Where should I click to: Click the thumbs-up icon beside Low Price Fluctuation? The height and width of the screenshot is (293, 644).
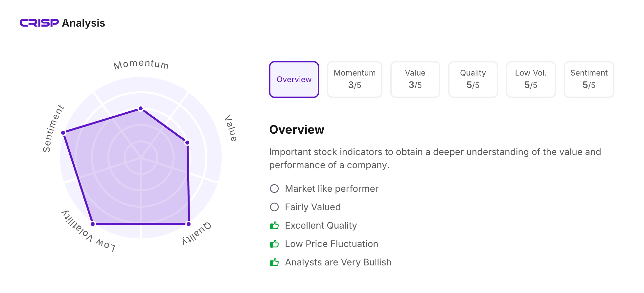(274, 244)
